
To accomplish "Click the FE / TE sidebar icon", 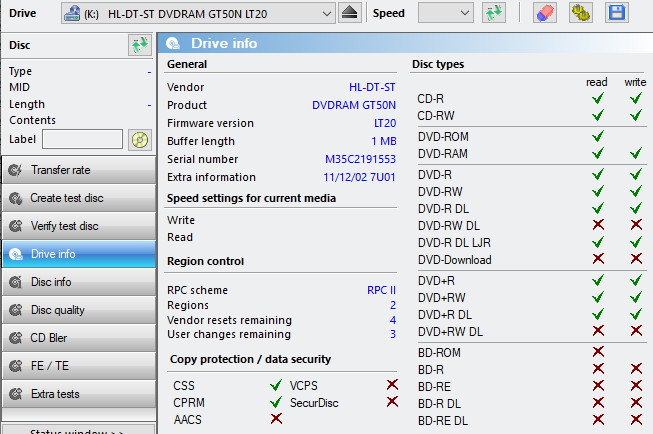I will pyautogui.click(x=15, y=366).
